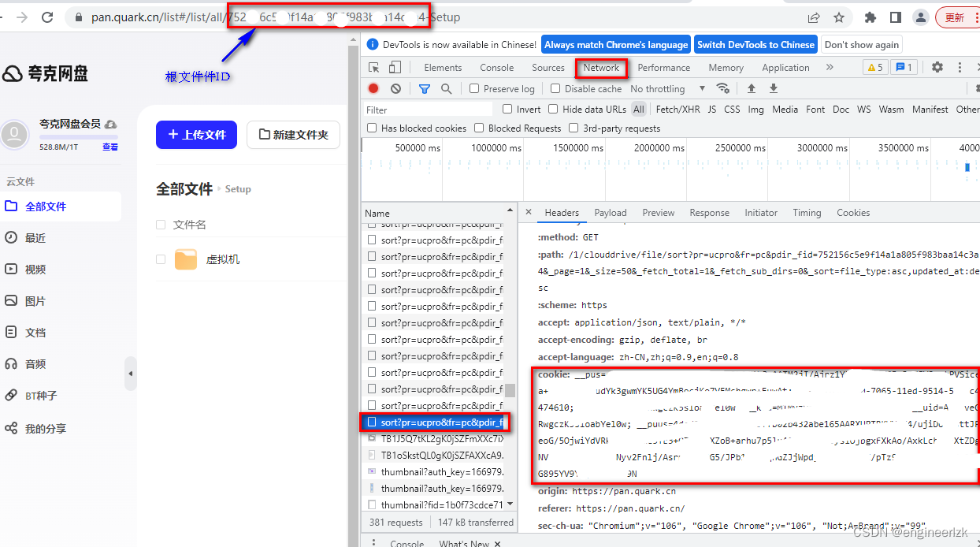Filter requests by WS
This screenshot has height=547, width=980.
click(x=864, y=110)
